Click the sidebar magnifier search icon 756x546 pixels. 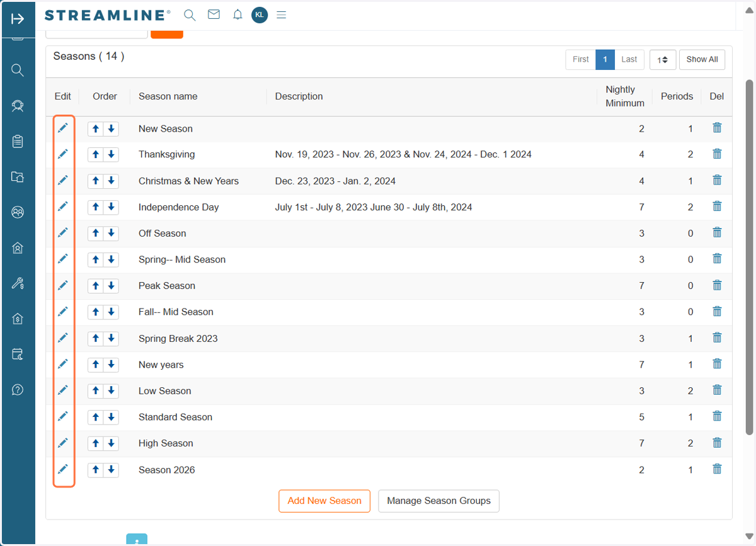18,71
